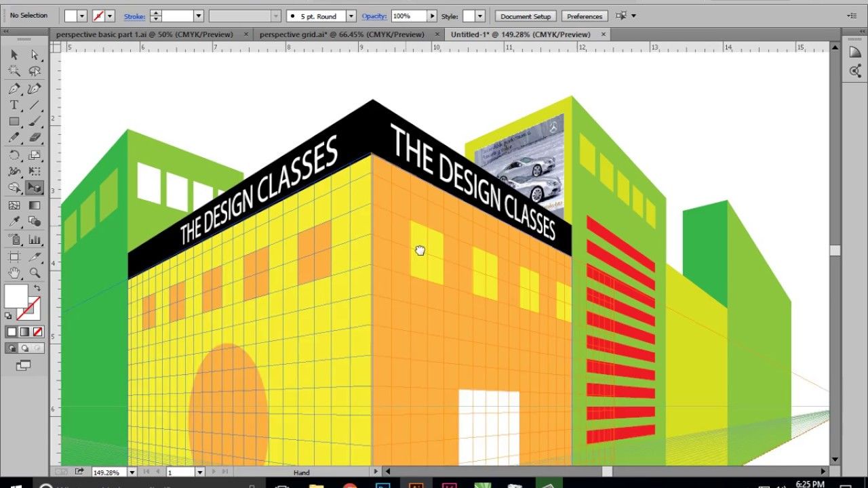Open the artboard navigation dropdown

click(199, 472)
